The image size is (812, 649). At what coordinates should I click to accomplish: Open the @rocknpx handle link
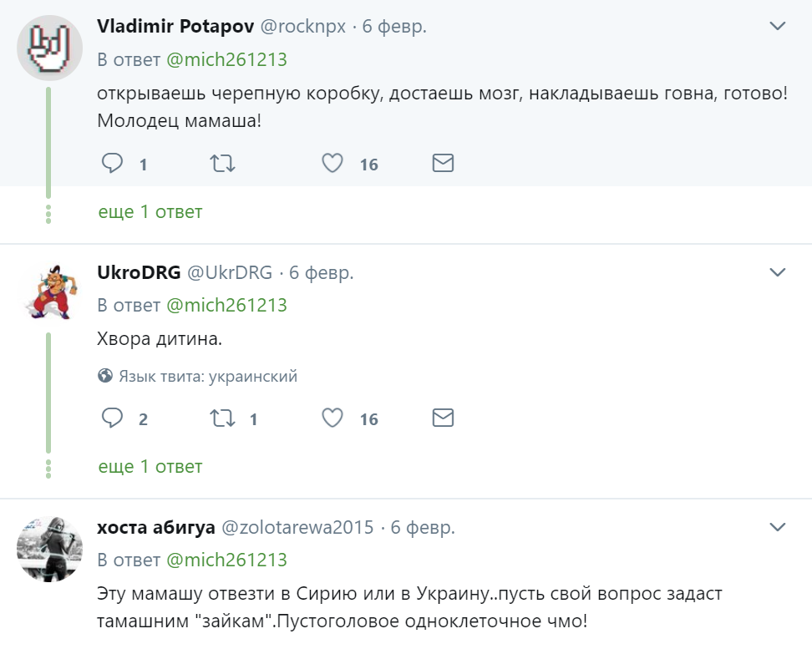tap(303, 26)
